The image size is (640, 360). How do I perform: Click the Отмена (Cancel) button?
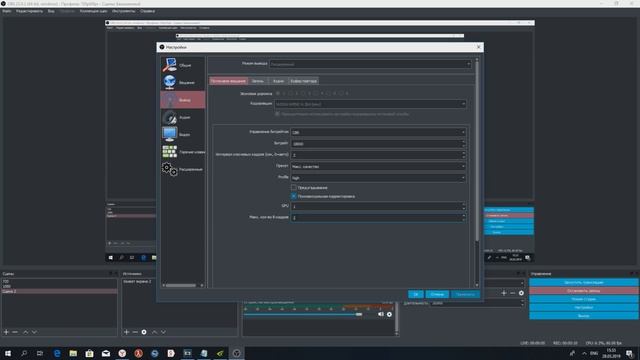(x=437, y=294)
